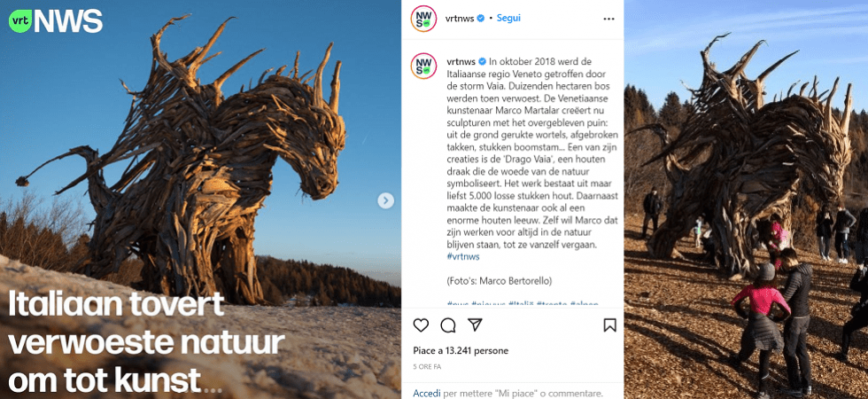View who liked via "Piace a 13.241 persone"
This screenshot has width=868, height=399.
coord(461,351)
